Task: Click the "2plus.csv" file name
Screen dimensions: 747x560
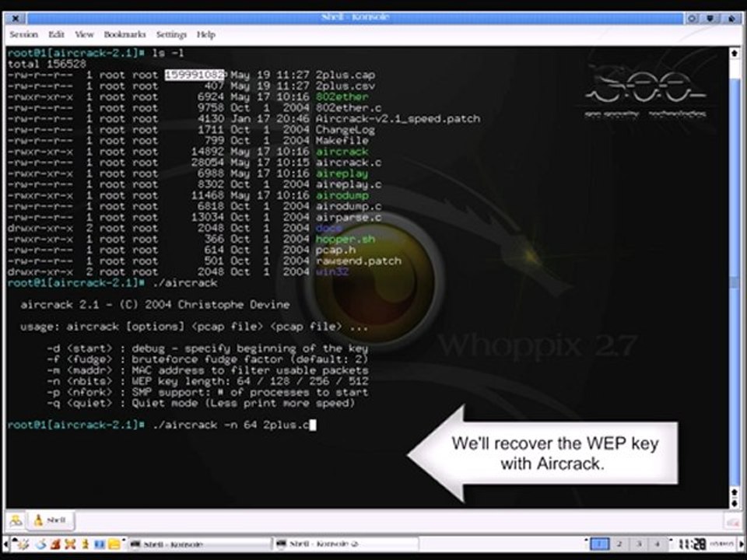Action: pos(345,86)
